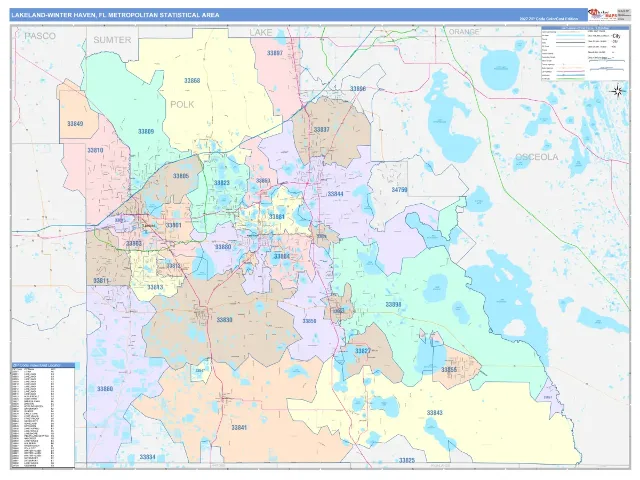The image size is (640, 480).
Task: Select ZIP code label 33855
Action: coord(449,369)
